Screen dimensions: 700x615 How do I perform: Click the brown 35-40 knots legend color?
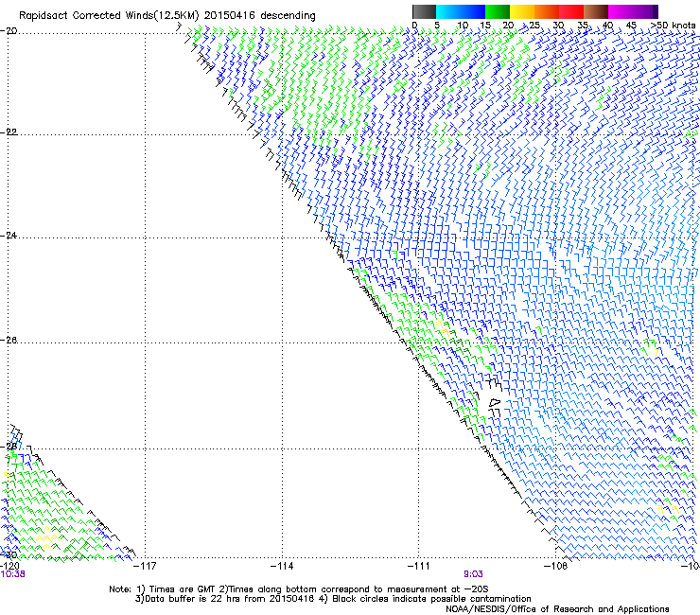(x=596, y=11)
